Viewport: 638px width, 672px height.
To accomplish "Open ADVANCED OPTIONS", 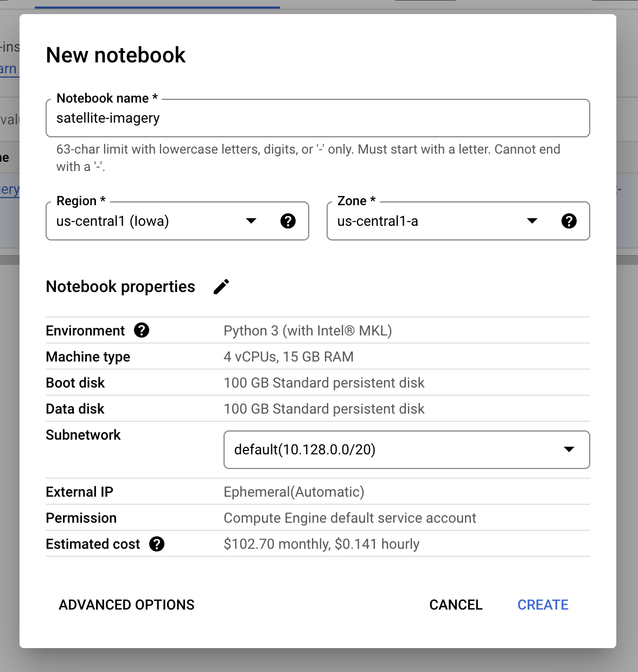I will click(126, 604).
